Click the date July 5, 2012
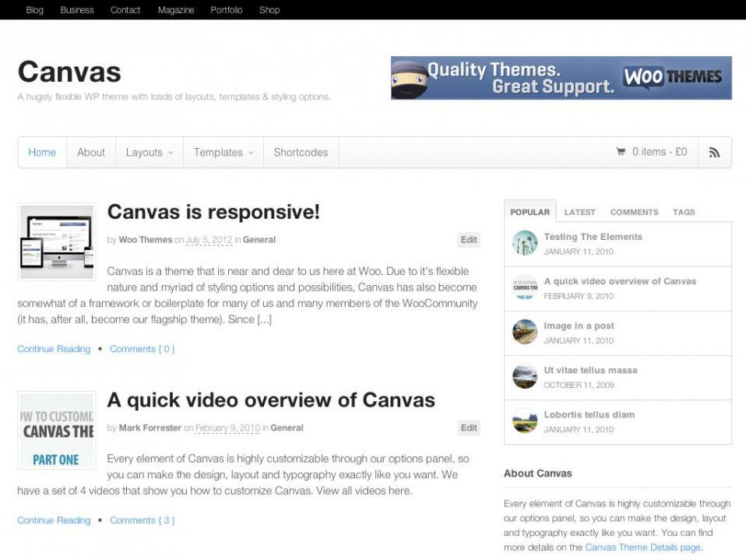 coord(209,240)
